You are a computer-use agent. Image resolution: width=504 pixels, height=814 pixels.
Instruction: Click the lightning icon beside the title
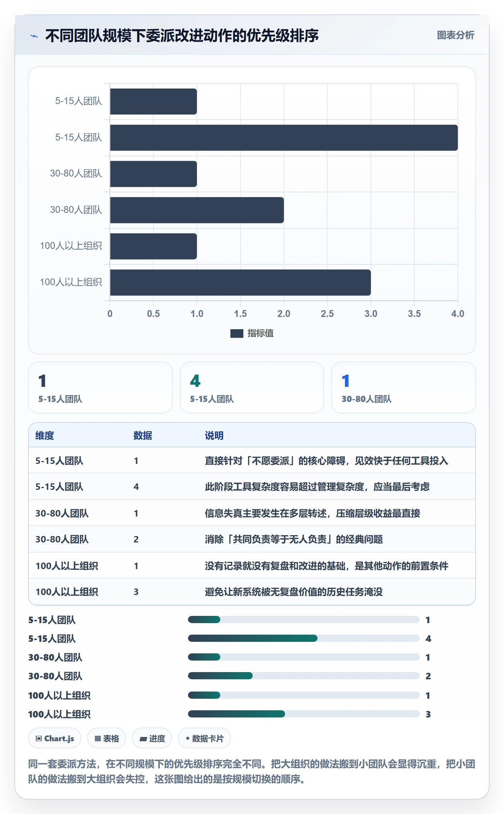pyautogui.click(x=34, y=36)
